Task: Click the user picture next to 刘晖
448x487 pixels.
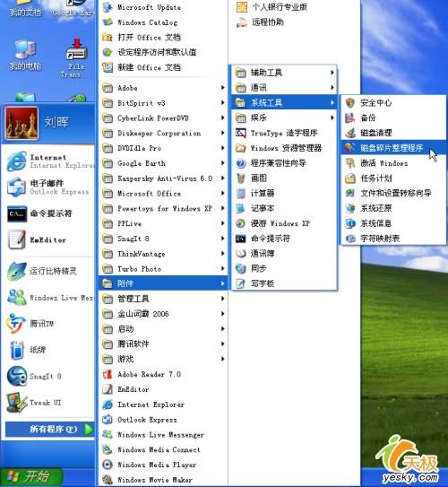Action: (x=22, y=123)
